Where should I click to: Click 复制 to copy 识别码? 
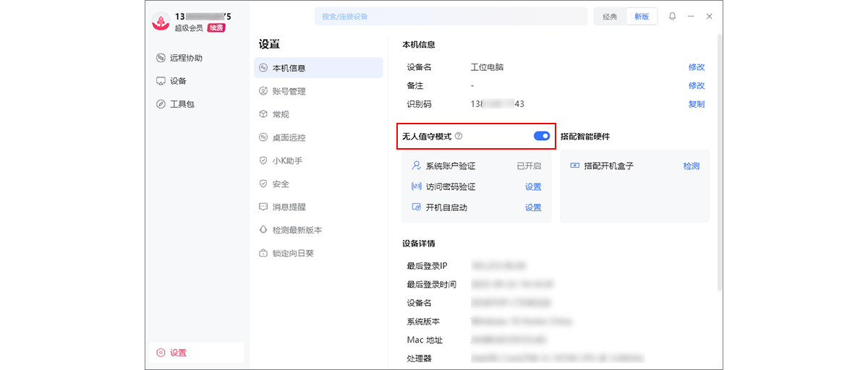[696, 104]
